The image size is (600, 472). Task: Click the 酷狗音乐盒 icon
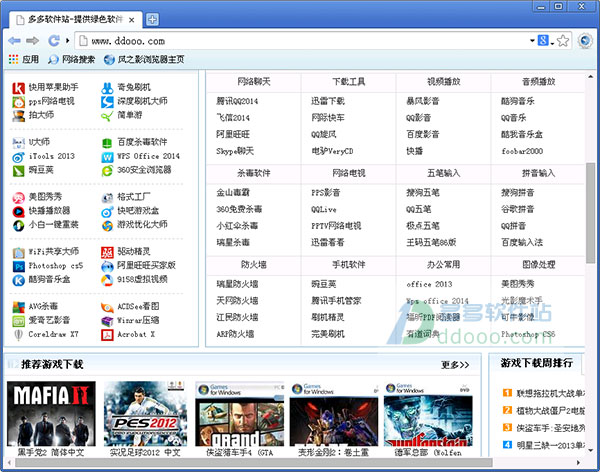(18, 280)
